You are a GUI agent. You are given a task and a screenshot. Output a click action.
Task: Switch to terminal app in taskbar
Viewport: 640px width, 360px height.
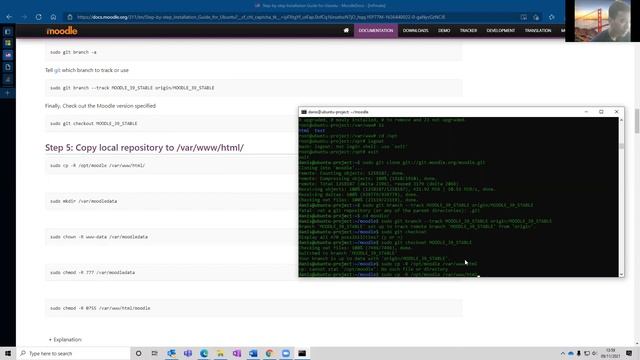click(x=302, y=353)
